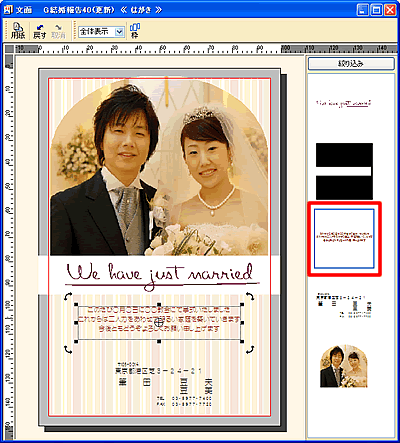Image resolution: width=400 pixels, height=443 pixels.
Task: Close the 文面 window
Action: pos(390,10)
